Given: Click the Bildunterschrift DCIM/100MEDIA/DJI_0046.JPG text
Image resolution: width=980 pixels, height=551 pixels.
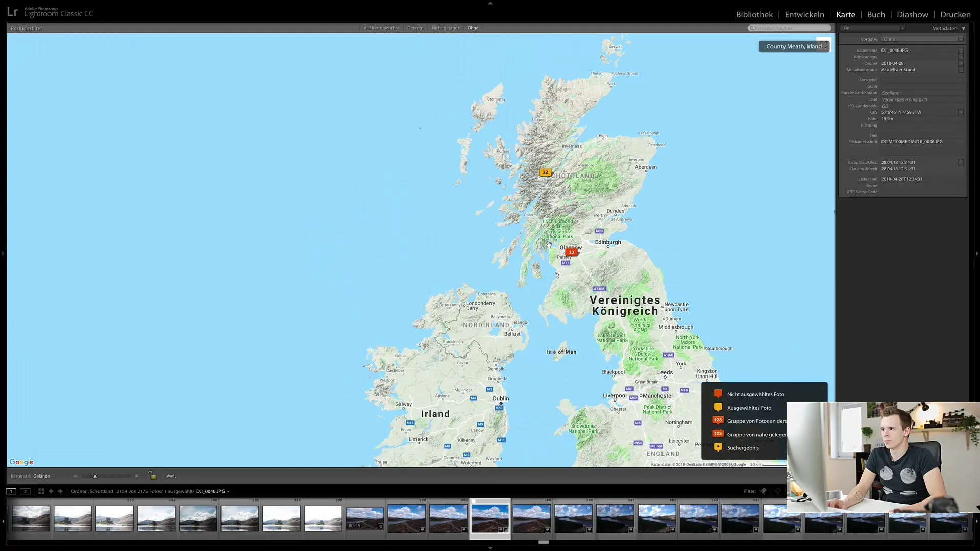Looking at the screenshot, I should point(912,142).
